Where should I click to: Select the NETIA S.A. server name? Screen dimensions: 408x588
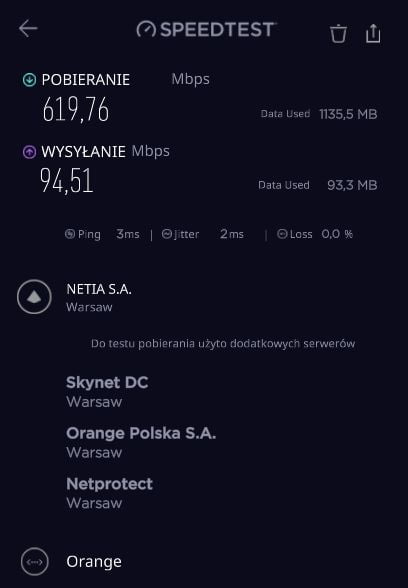[x=99, y=289]
